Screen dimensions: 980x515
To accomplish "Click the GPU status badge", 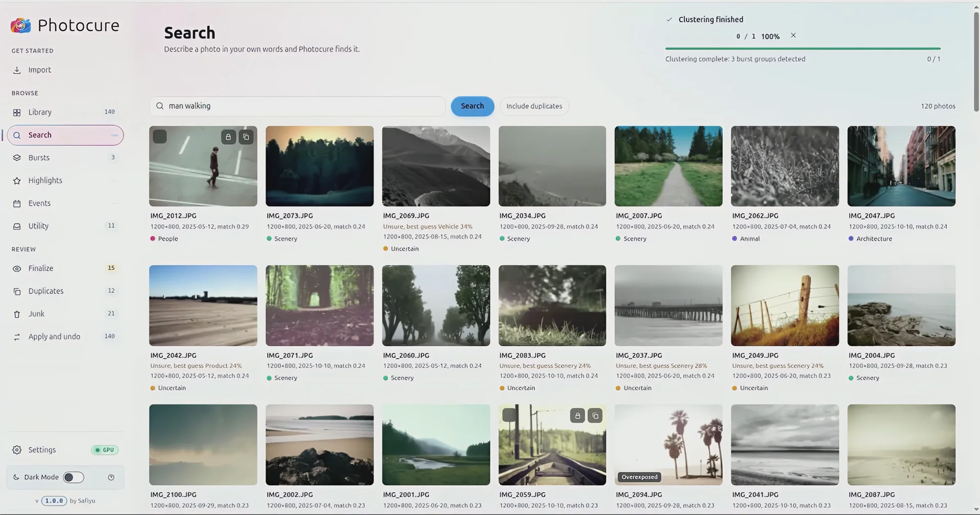I will pos(105,450).
